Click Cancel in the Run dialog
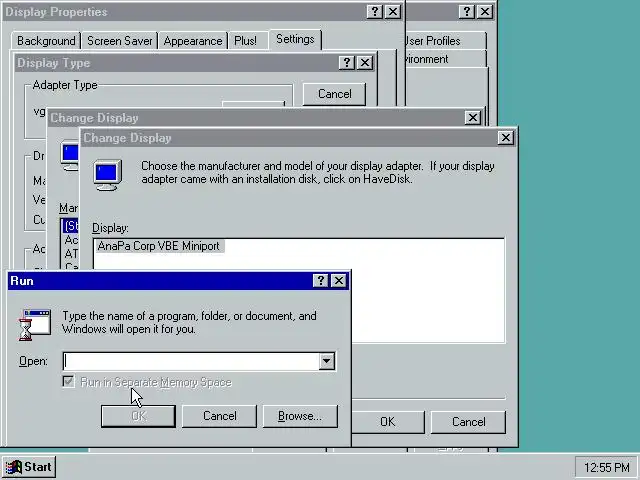640x480 pixels. coord(220,416)
